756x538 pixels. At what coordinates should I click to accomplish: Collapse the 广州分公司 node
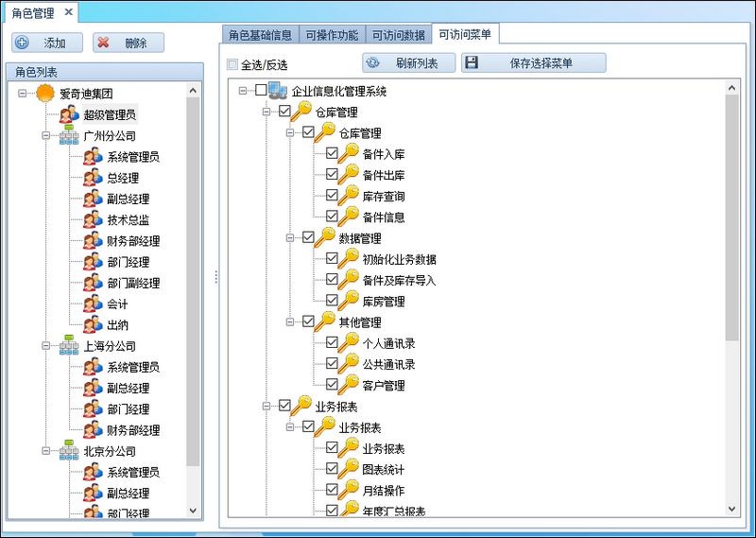click(45, 135)
